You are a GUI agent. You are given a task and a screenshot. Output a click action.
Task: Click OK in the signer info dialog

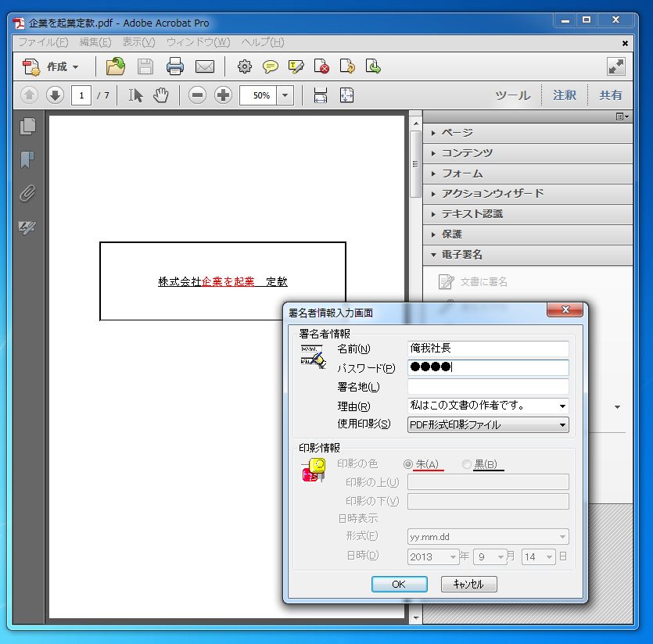tap(399, 584)
